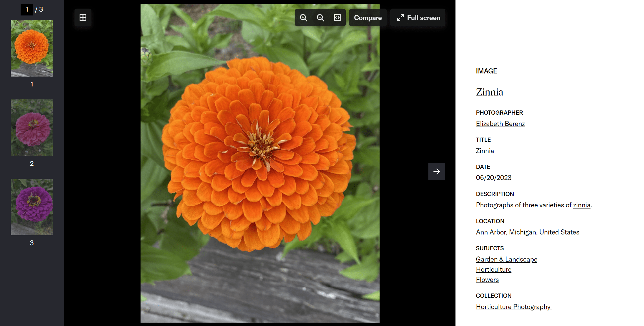Open the Garden & Landscape subject
The height and width of the screenshot is (326, 644).
506,259
